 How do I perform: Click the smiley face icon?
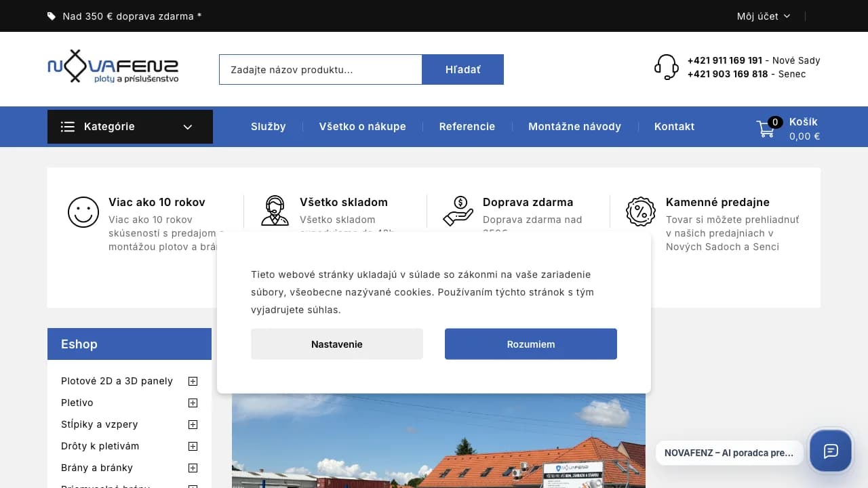[x=83, y=212]
